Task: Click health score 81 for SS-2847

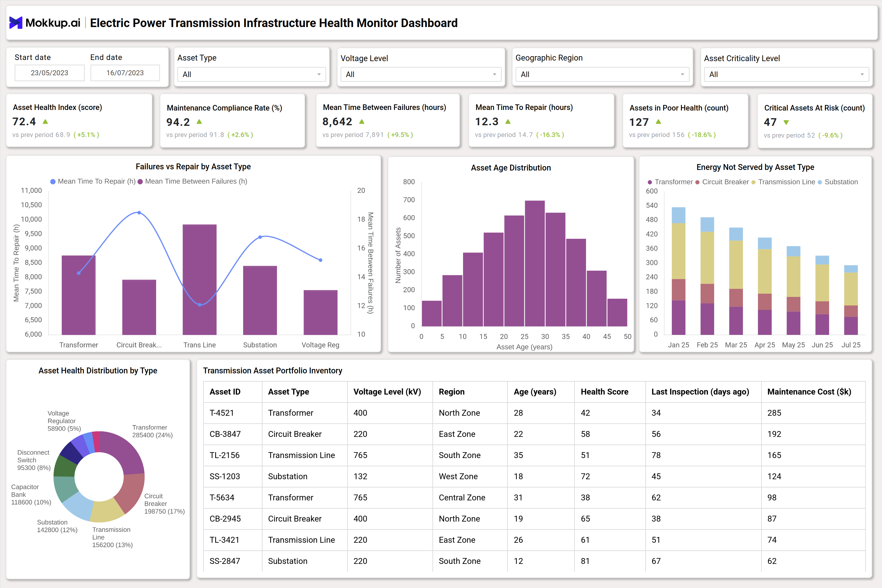Action: (x=585, y=561)
